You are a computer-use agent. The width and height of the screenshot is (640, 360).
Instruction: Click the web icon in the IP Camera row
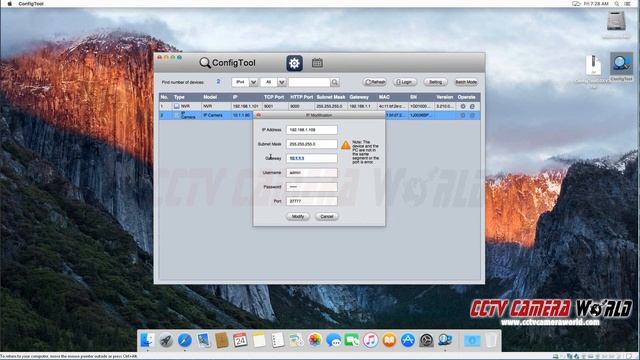472,116
